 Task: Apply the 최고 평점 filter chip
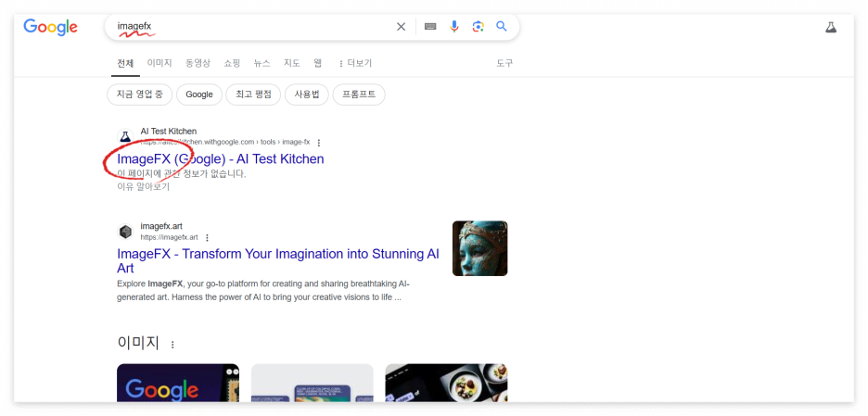[x=253, y=95]
